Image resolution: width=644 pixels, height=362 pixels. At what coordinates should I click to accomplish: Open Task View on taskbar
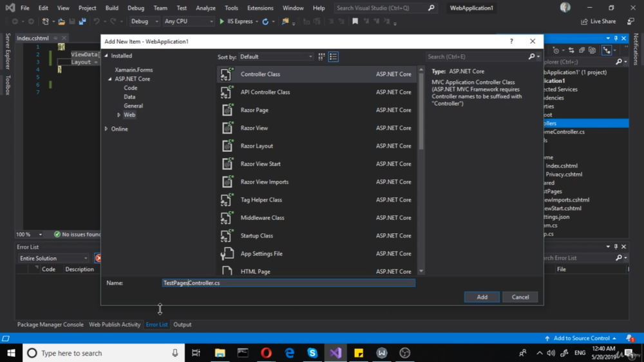point(196,353)
